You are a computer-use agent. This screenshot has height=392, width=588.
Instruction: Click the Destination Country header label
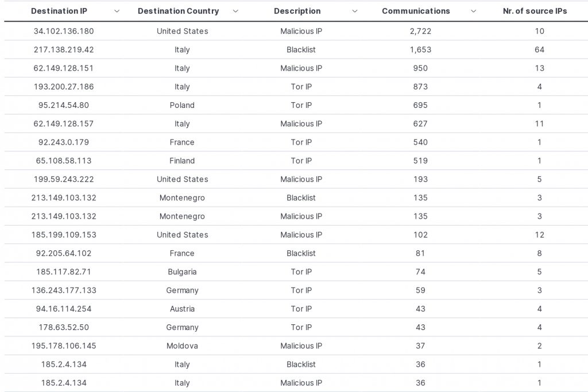click(x=178, y=11)
